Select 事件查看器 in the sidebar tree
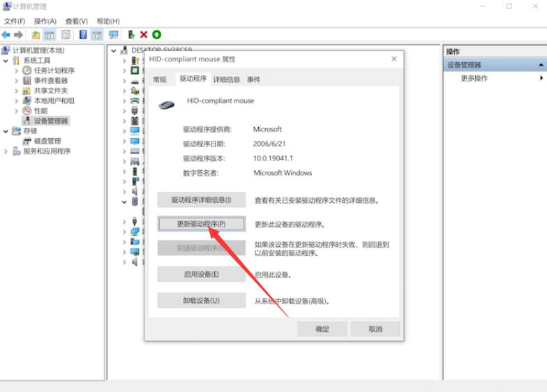Screen dimensions: 547x392 click(50, 81)
